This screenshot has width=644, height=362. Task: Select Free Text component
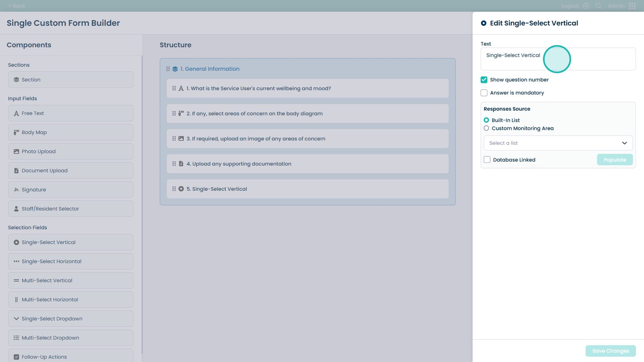[71, 113]
